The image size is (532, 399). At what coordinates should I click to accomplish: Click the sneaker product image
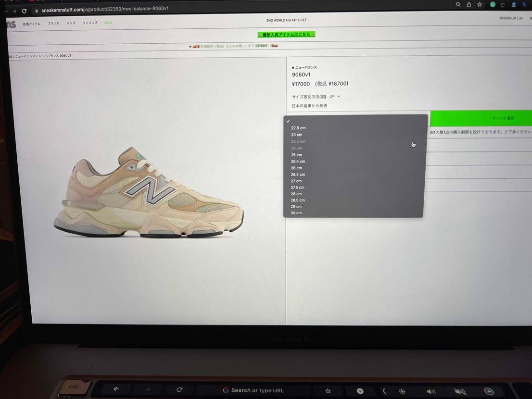[149, 193]
